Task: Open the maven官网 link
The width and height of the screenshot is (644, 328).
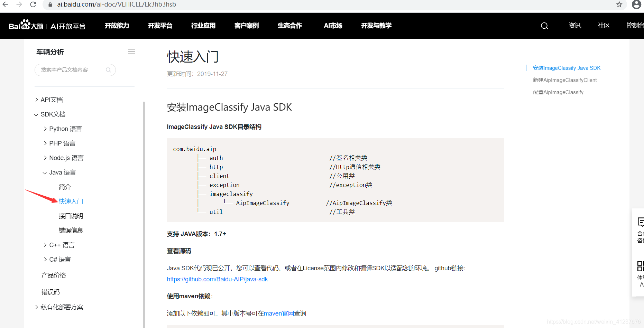Action: (x=279, y=313)
